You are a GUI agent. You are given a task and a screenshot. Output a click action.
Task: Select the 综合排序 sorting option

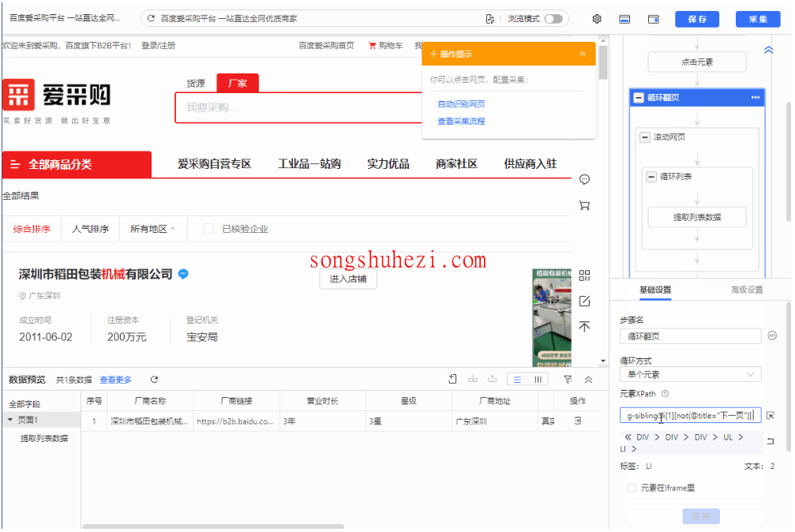[32, 229]
